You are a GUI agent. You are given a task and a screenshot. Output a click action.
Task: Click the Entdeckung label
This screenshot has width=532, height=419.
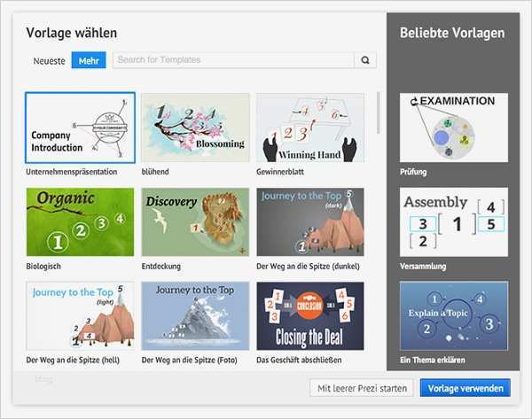pyautogui.click(x=160, y=267)
